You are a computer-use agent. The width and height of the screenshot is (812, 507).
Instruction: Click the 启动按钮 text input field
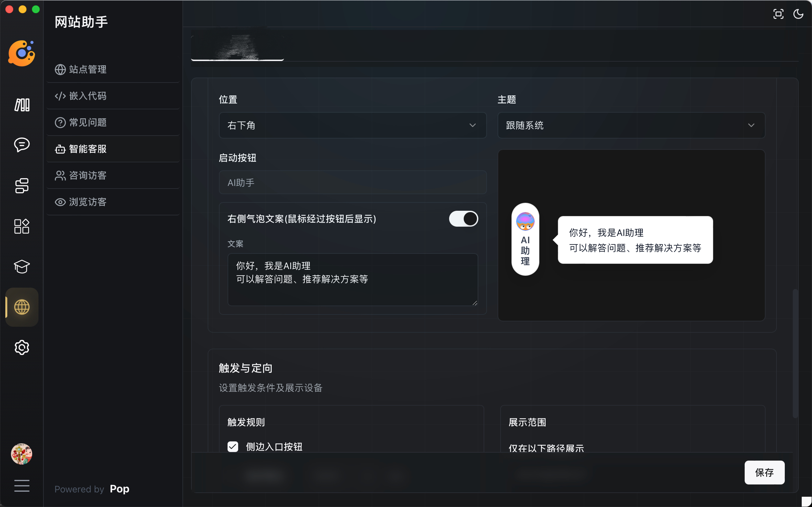tap(352, 182)
